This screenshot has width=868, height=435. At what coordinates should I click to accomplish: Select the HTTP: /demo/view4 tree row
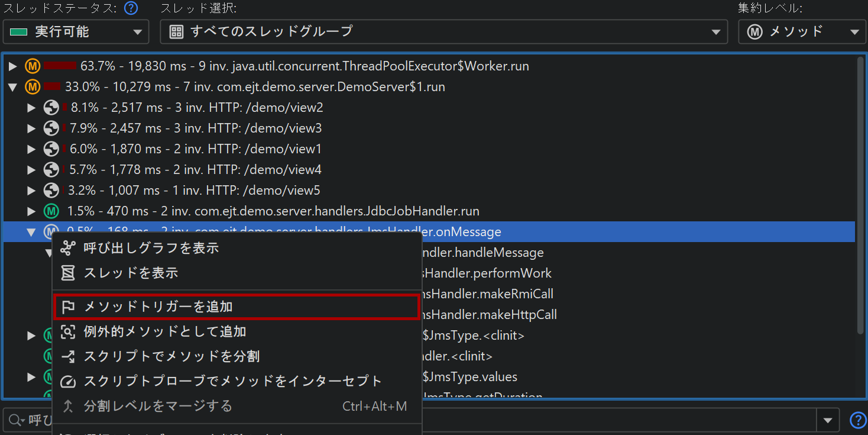[195, 170]
